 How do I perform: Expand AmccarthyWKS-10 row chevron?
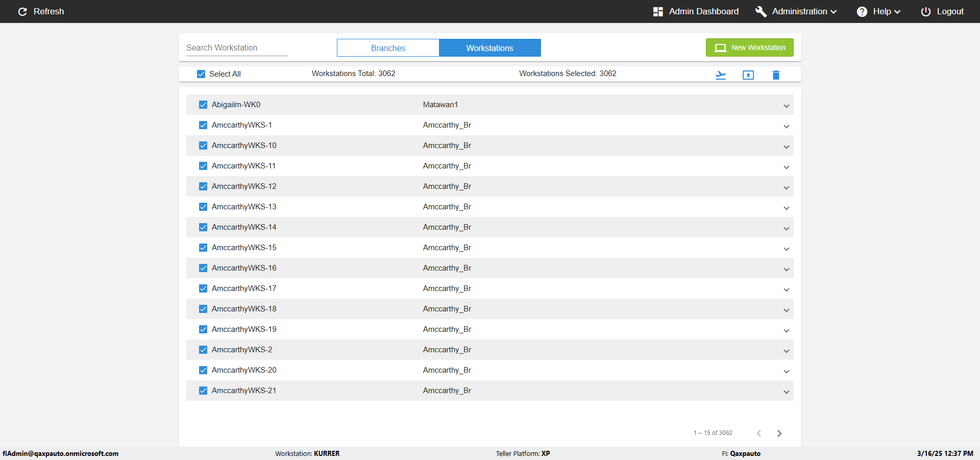tap(786, 147)
